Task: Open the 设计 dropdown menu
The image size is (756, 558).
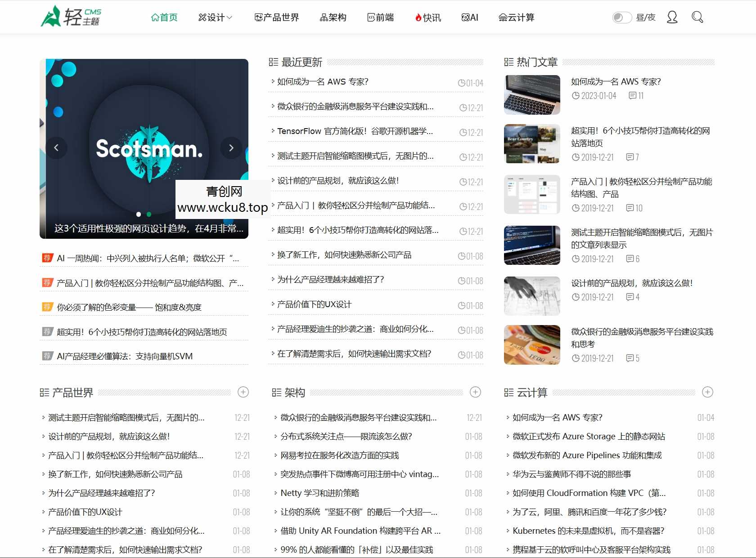Action: [215, 18]
